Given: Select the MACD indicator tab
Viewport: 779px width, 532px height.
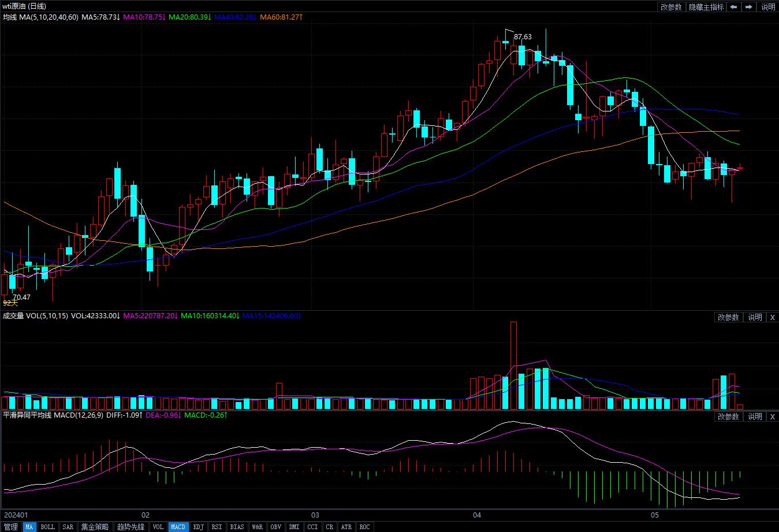Looking at the screenshot, I should [x=178, y=527].
